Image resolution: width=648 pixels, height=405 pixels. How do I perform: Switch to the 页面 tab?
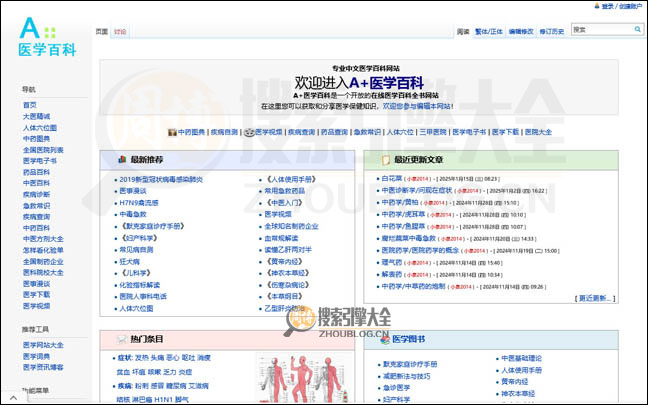[x=102, y=31]
